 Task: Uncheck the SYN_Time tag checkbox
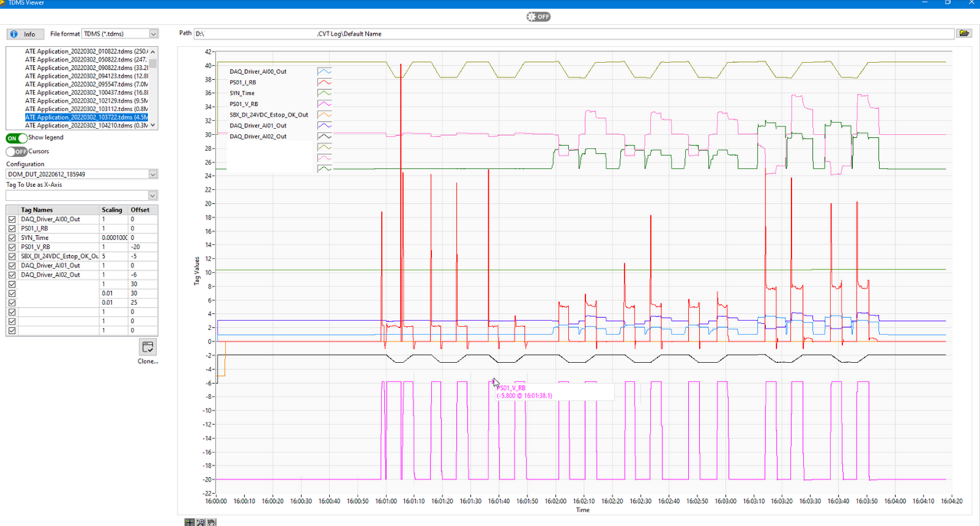click(x=12, y=238)
